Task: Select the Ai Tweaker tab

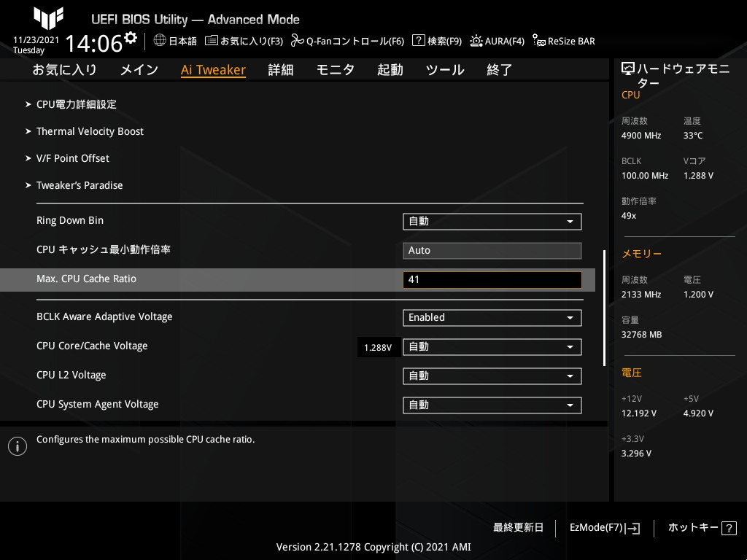Action: coord(214,70)
